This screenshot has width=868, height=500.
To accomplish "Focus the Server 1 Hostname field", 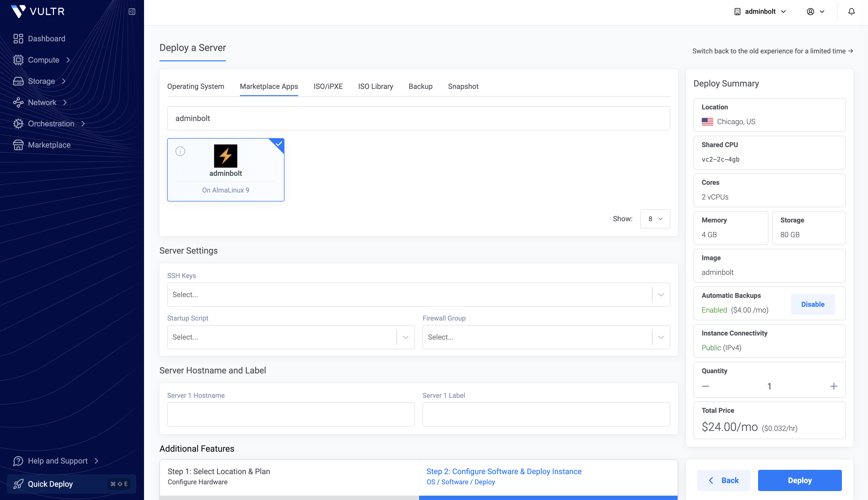I will [291, 414].
